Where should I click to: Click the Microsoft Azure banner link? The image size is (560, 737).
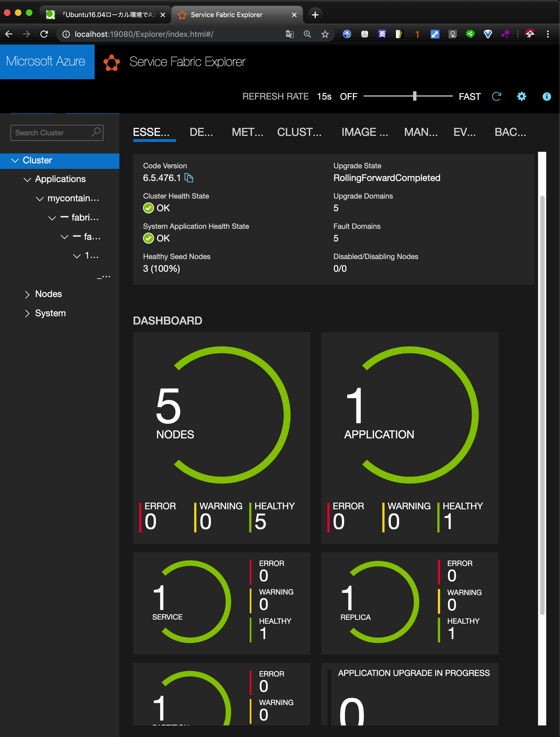click(47, 62)
